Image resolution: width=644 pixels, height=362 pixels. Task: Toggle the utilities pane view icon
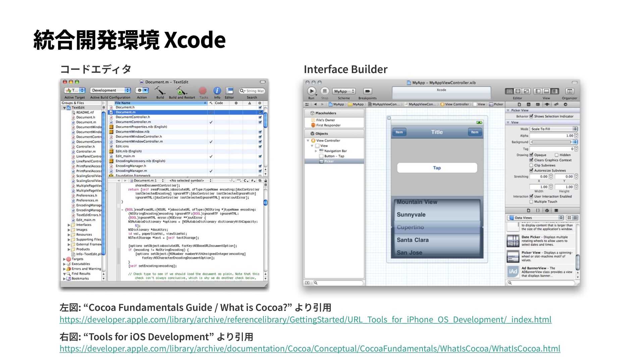(x=555, y=91)
